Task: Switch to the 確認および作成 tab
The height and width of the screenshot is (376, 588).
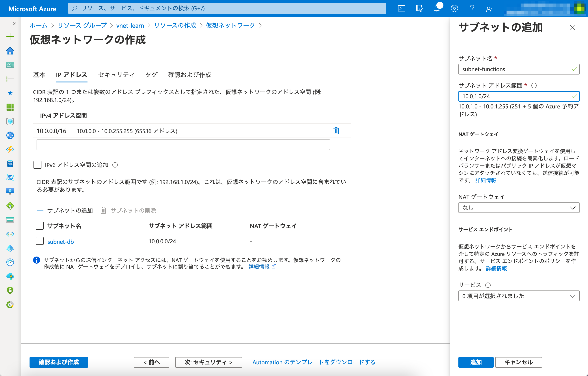Action: pos(190,75)
